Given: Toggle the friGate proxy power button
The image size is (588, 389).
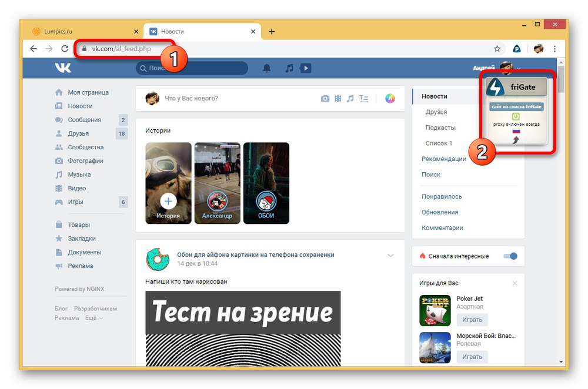Looking at the screenshot, I should [x=516, y=116].
